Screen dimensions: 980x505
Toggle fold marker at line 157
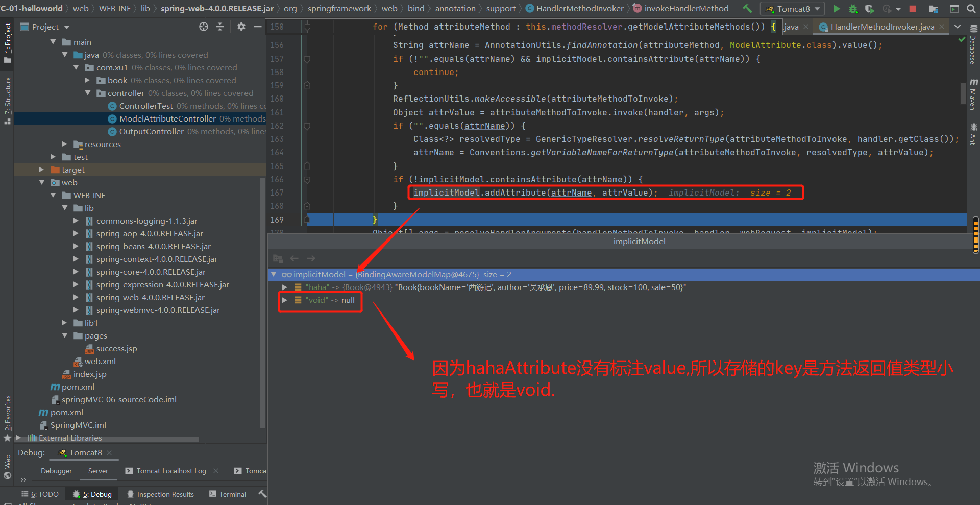pos(307,59)
